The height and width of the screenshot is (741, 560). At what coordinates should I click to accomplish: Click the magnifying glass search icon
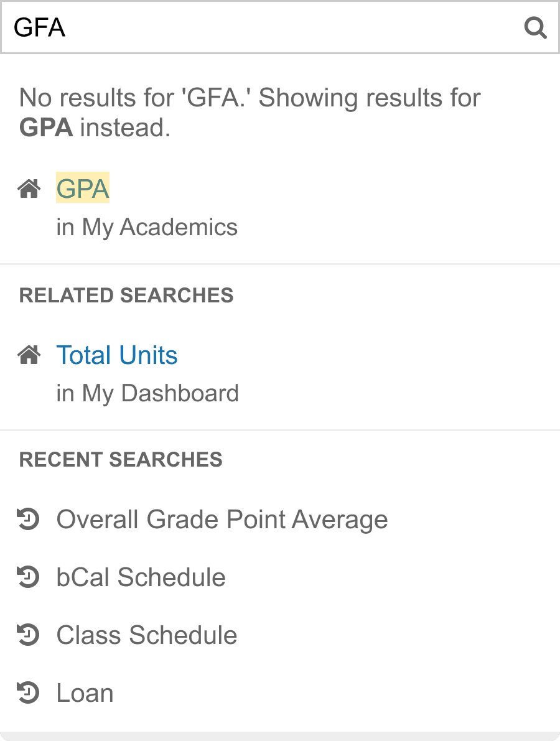coord(535,28)
